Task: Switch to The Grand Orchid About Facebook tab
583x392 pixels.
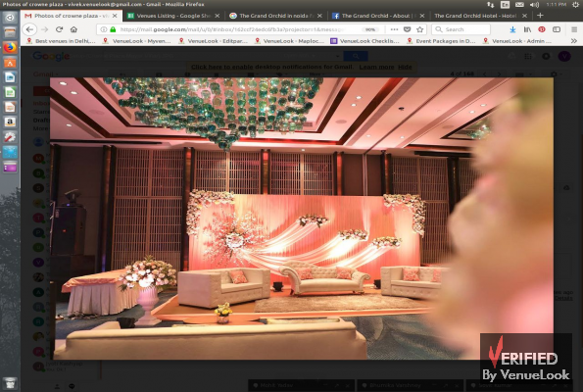Action: coord(374,16)
